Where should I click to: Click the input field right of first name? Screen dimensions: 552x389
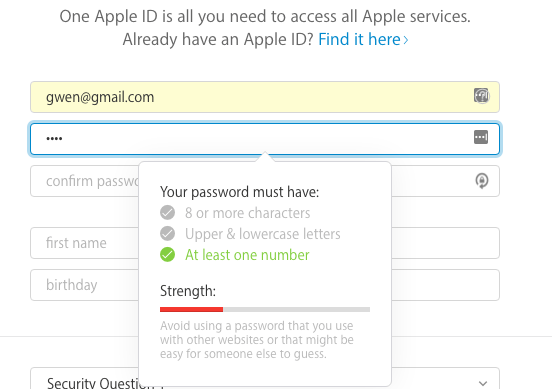(445, 243)
